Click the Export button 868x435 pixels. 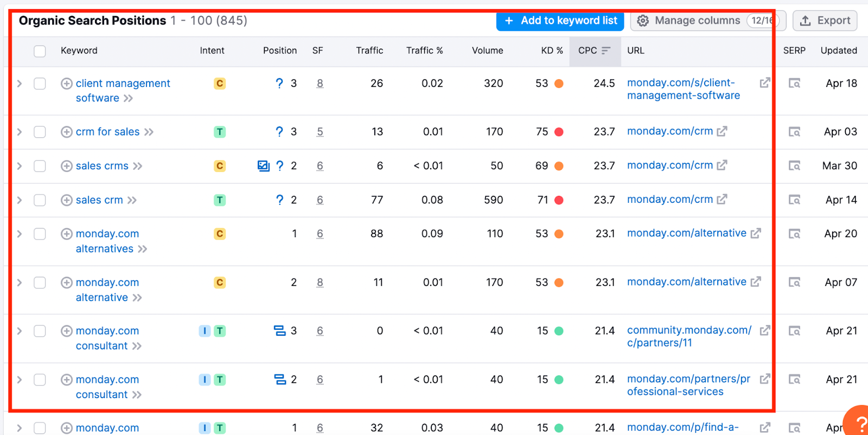click(825, 21)
